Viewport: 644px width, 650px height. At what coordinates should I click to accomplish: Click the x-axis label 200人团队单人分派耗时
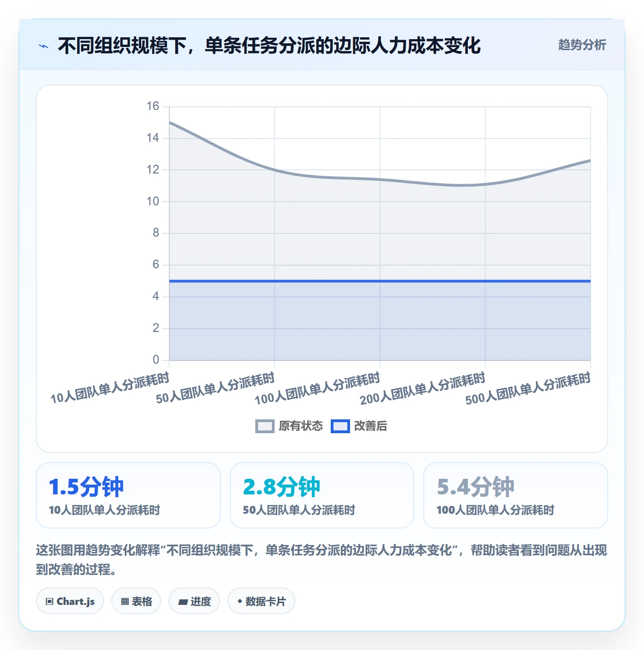pyautogui.click(x=423, y=389)
